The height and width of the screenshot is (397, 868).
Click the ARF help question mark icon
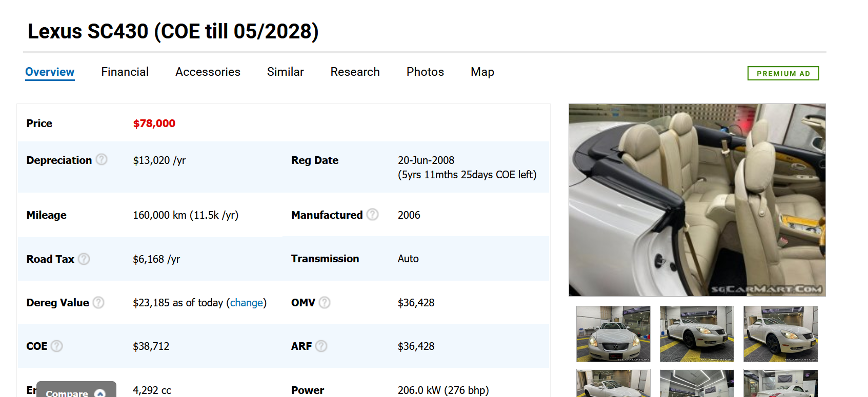pyautogui.click(x=321, y=346)
